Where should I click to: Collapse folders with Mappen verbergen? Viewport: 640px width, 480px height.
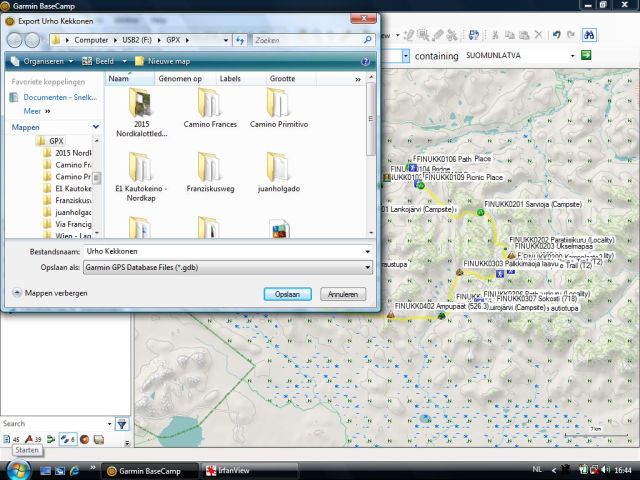[x=50, y=293]
